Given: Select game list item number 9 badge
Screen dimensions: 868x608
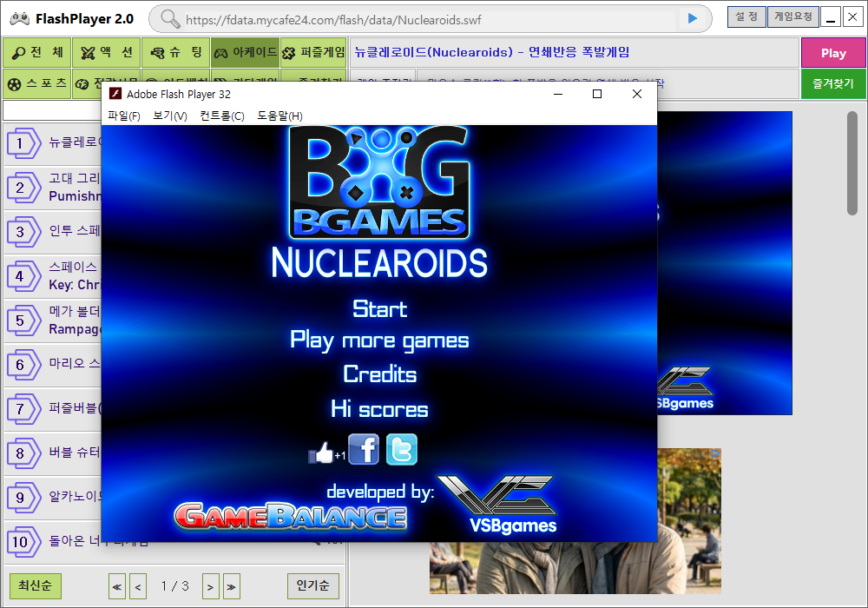Looking at the screenshot, I should pyautogui.click(x=23, y=498).
